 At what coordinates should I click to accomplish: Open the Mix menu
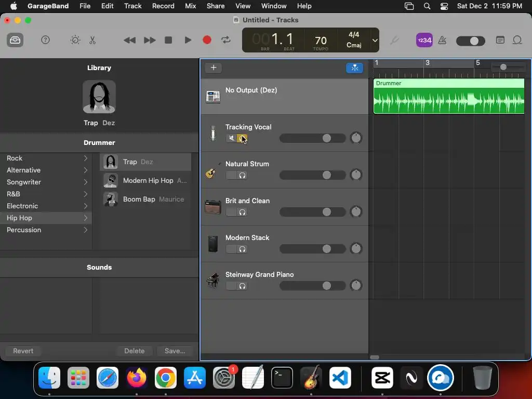(x=190, y=6)
